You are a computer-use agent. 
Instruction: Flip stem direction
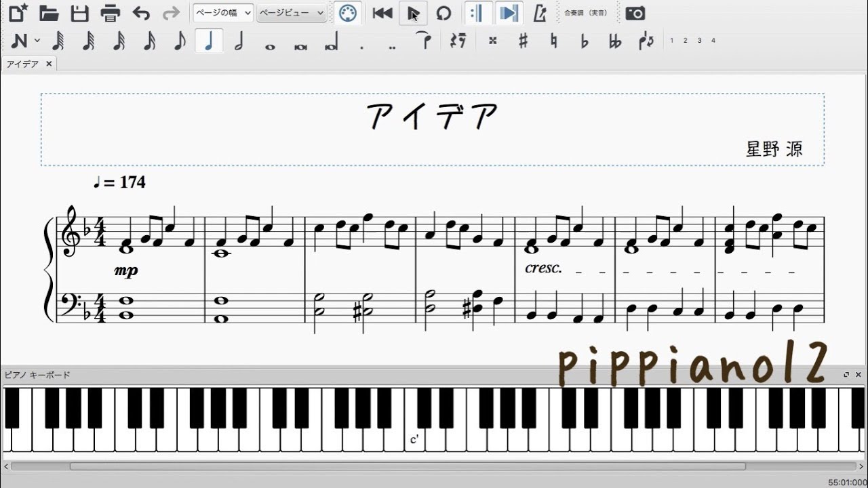point(646,41)
